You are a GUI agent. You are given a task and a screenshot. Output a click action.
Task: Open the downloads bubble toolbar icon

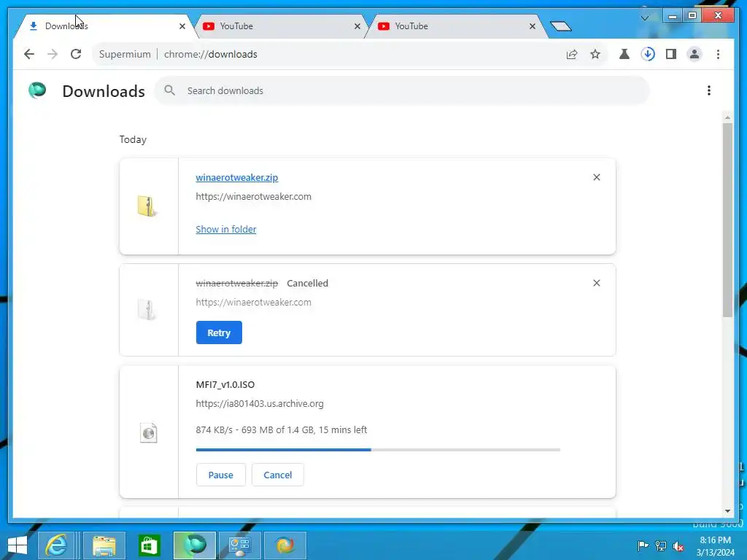click(648, 54)
